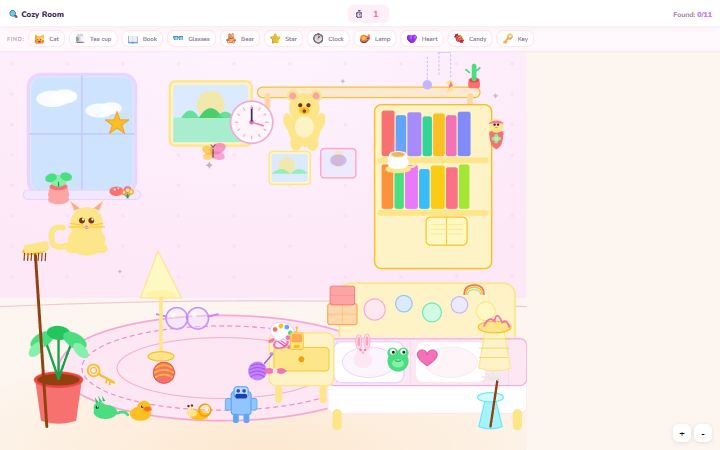Click the purple glasses on the rug

[187, 318]
